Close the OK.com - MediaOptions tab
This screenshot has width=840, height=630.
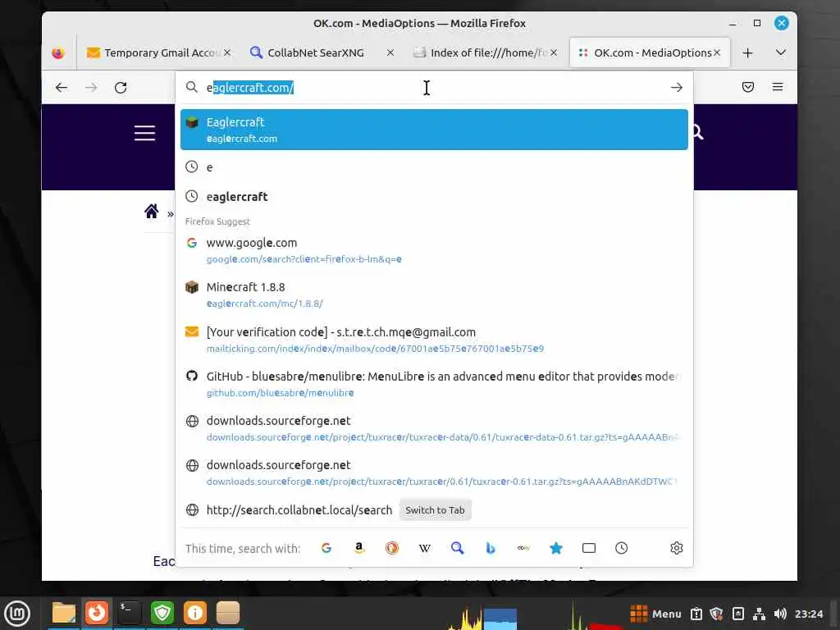717,52
